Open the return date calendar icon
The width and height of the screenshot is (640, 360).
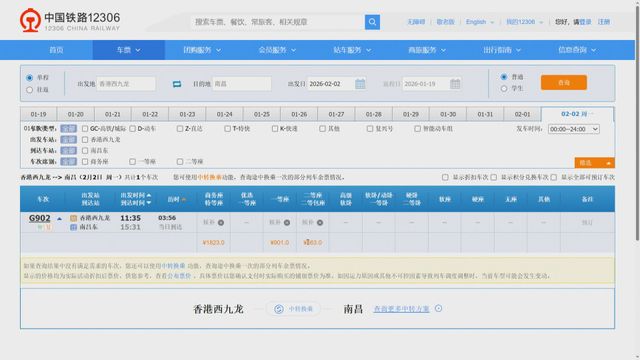tap(455, 84)
